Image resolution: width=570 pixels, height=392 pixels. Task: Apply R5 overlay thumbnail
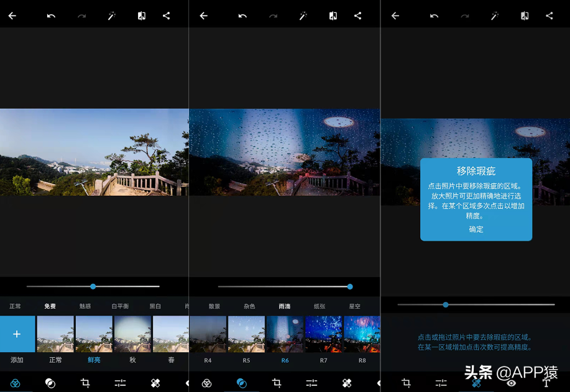tap(247, 334)
